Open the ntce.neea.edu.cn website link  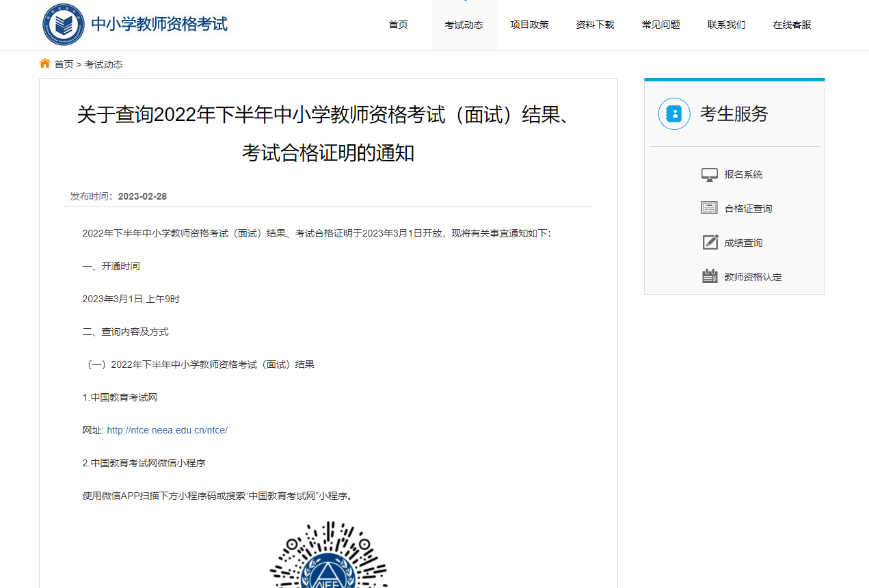167,430
